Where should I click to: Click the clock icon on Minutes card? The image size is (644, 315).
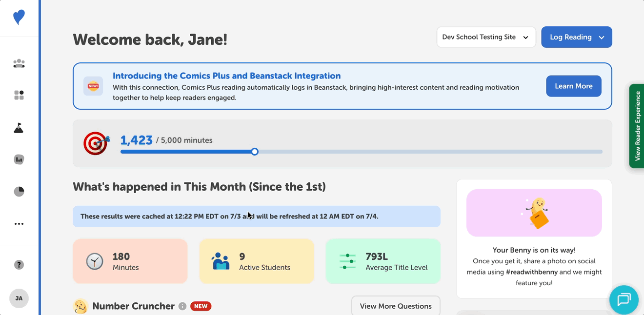coord(95,261)
